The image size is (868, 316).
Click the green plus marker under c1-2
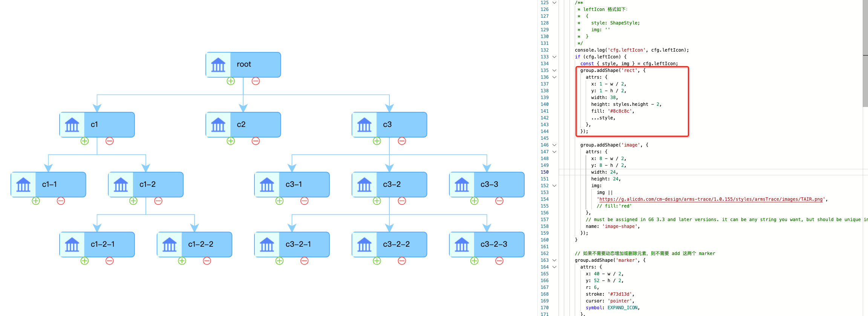point(133,201)
